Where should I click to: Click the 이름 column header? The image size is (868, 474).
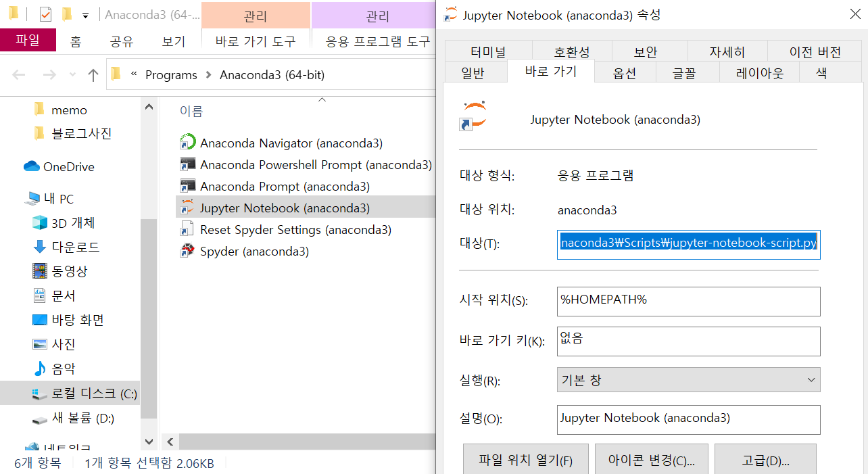pos(191,112)
